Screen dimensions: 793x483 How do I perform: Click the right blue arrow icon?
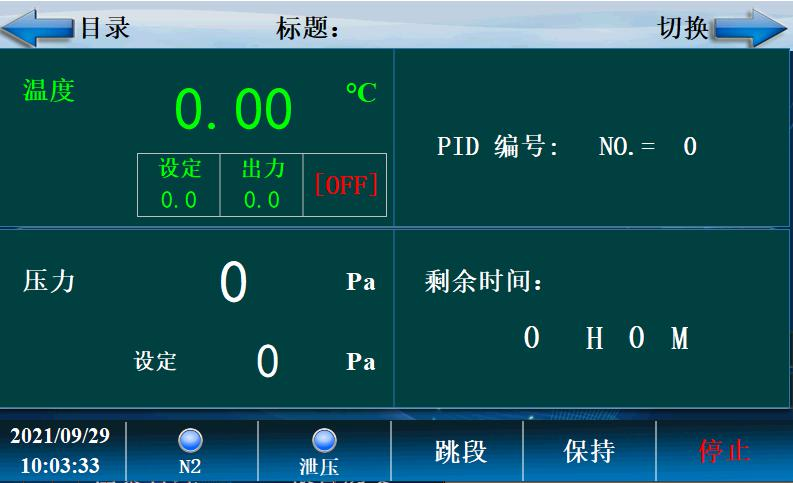pyautogui.click(x=752, y=28)
